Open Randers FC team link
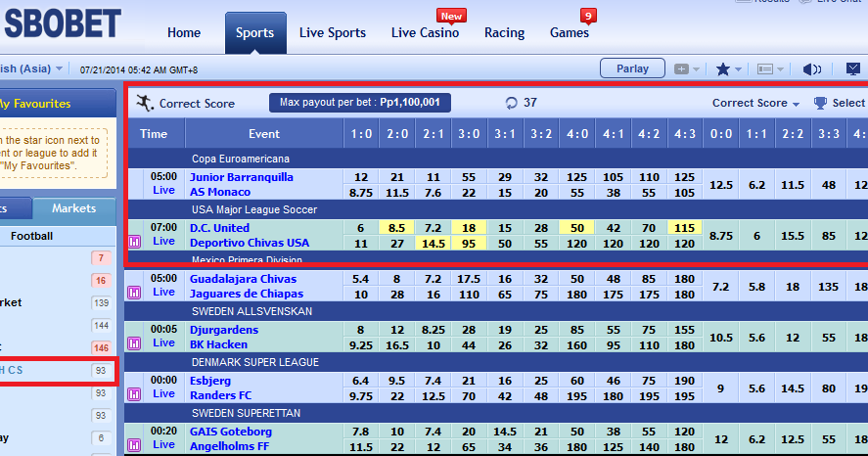The width and height of the screenshot is (868, 456). click(220, 395)
